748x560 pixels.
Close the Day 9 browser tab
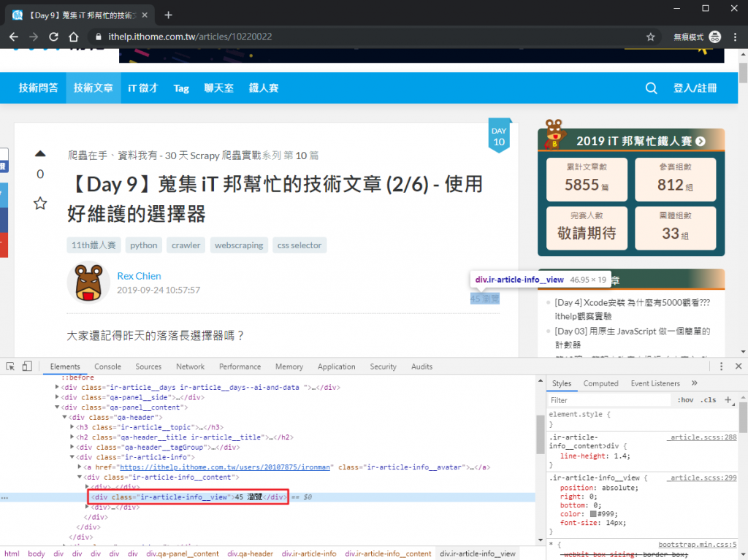145,15
